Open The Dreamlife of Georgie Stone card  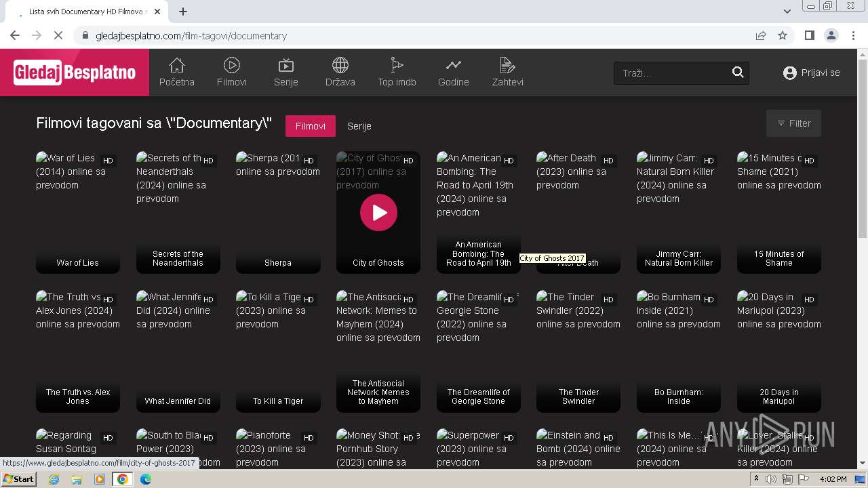pos(479,351)
